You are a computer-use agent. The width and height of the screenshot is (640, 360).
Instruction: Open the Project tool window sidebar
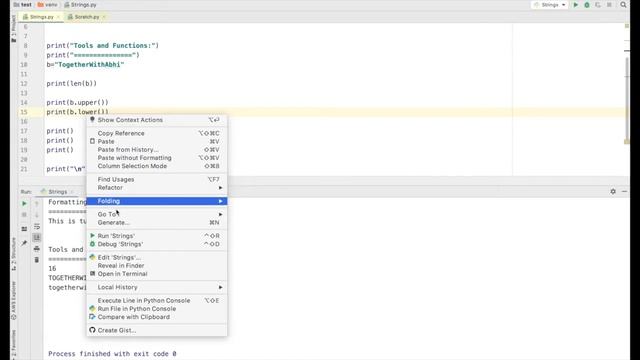click(x=13, y=29)
